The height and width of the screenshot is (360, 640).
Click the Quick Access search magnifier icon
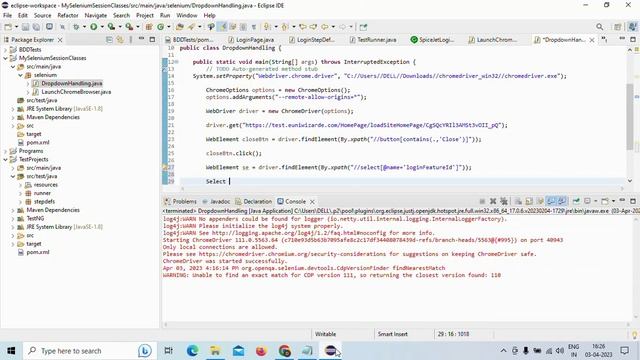coord(599,27)
